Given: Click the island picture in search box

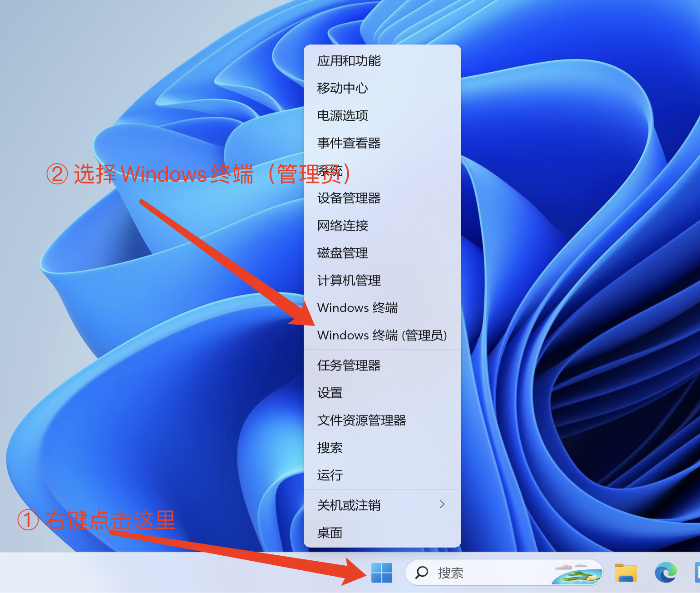Looking at the screenshot, I should (577, 573).
